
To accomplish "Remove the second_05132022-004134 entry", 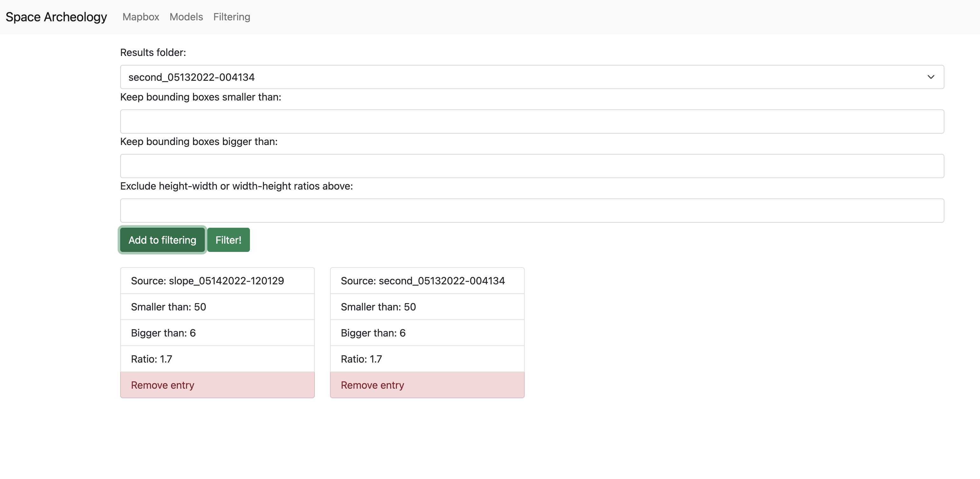I will (427, 385).
